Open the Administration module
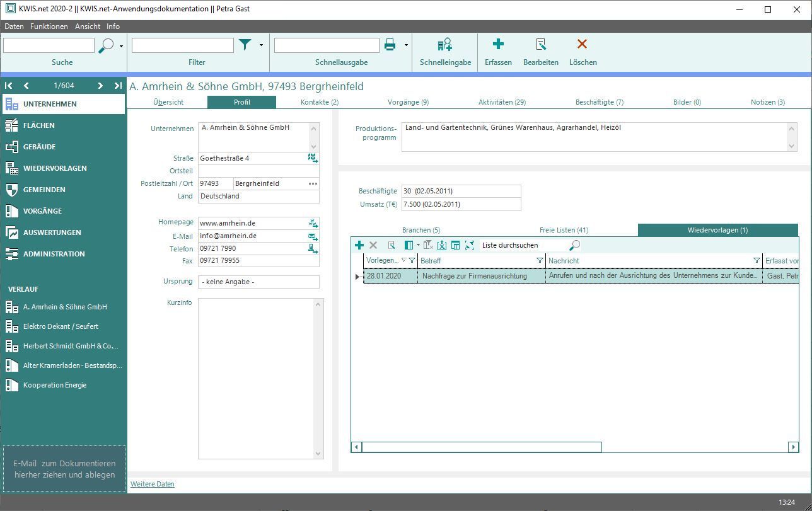812x511 pixels. coord(63,254)
